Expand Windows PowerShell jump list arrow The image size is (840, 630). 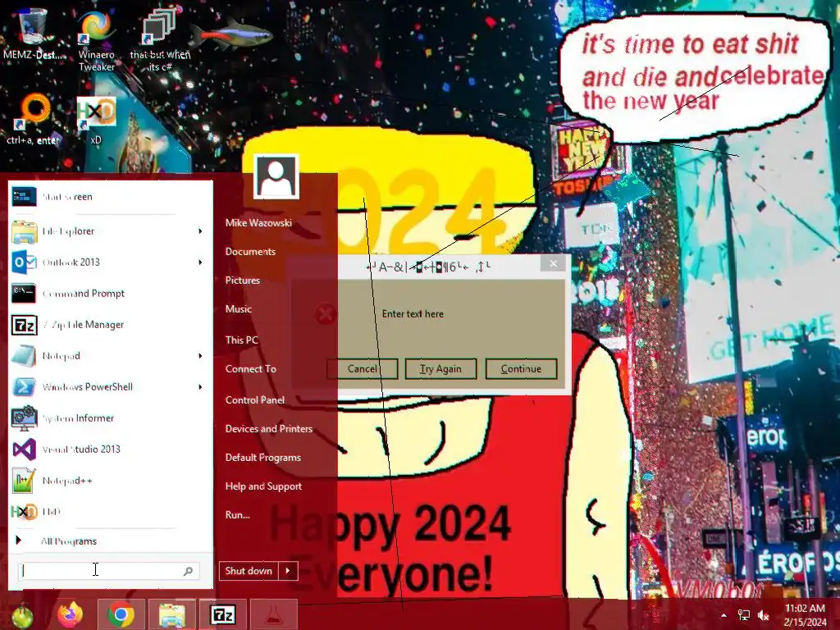pos(200,387)
